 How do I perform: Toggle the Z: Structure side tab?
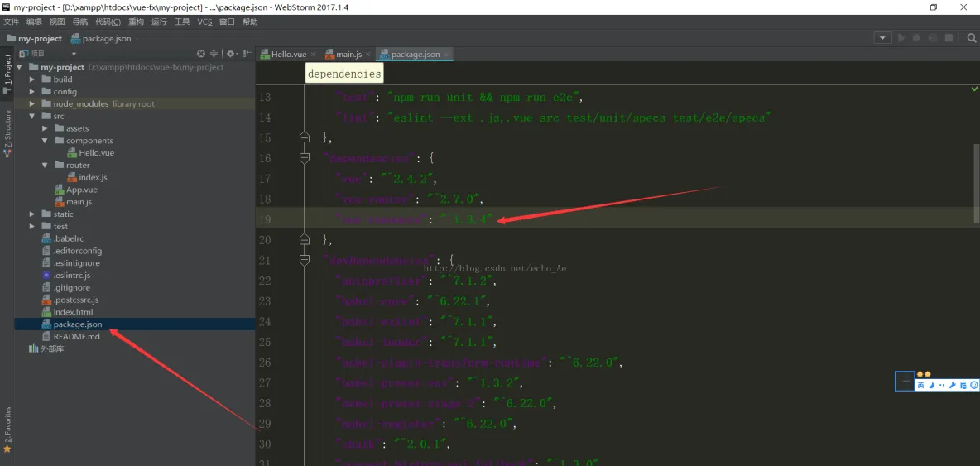click(x=7, y=133)
